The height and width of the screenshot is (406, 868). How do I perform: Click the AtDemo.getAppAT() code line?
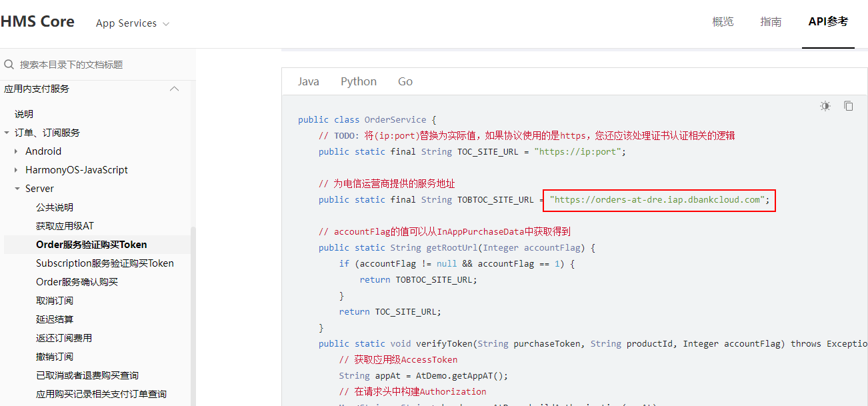[x=423, y=375]
